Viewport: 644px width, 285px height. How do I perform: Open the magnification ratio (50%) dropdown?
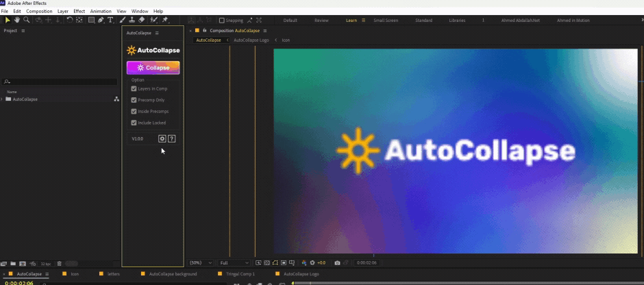(x=201, y=263)
